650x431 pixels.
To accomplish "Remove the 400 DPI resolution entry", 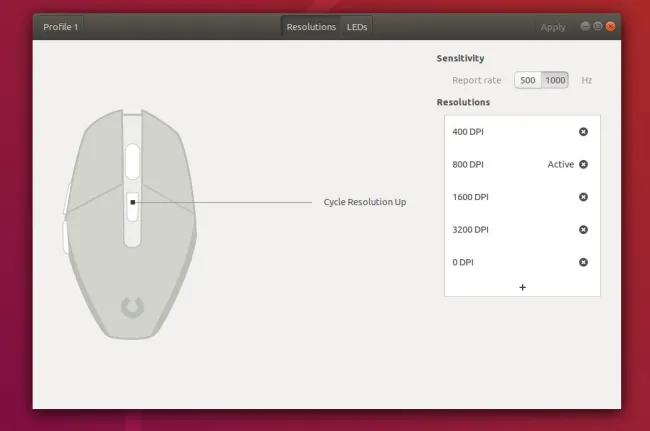I will pyautogui.click(x=583, y=132).
